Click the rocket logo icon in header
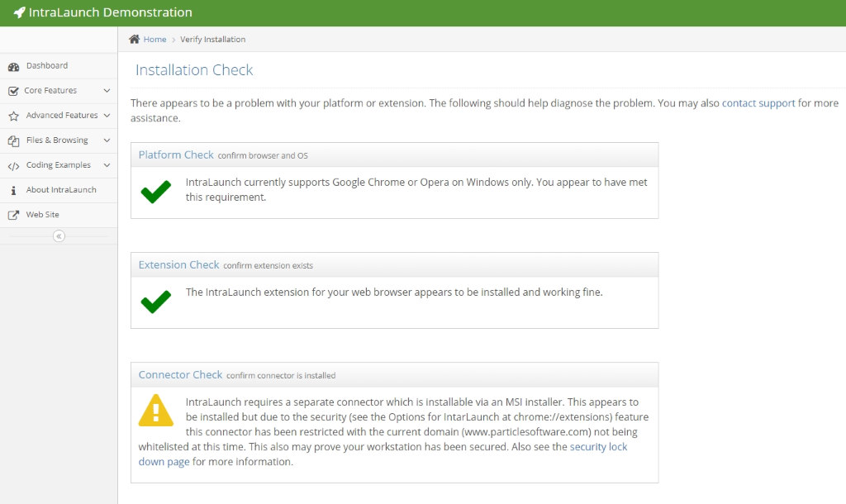The height and width of the screenshot is (504, 846). (x=20, y=12)
